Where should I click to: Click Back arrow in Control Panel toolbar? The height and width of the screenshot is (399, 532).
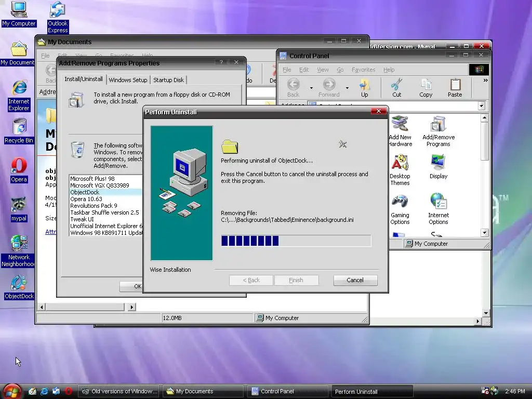click(293, 87)
